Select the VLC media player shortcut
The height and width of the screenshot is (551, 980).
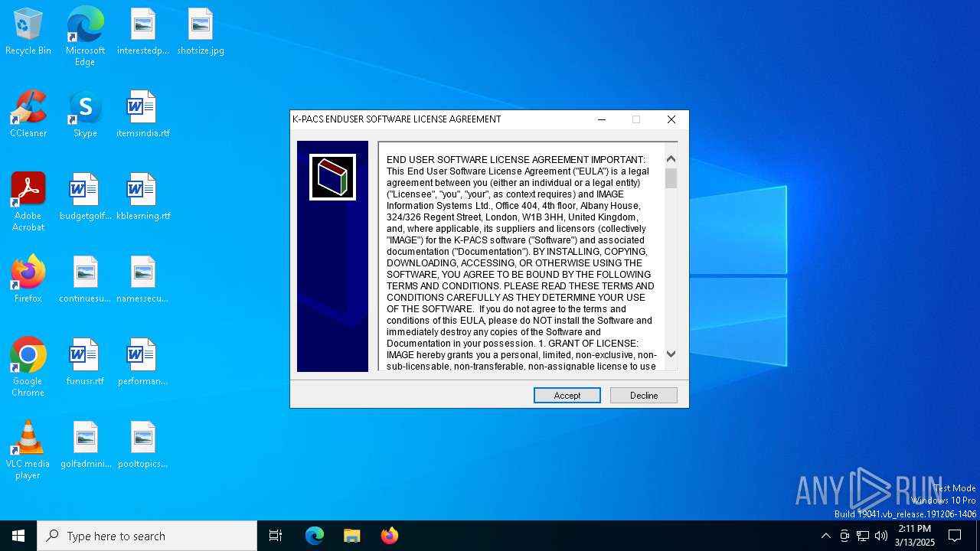28,450
